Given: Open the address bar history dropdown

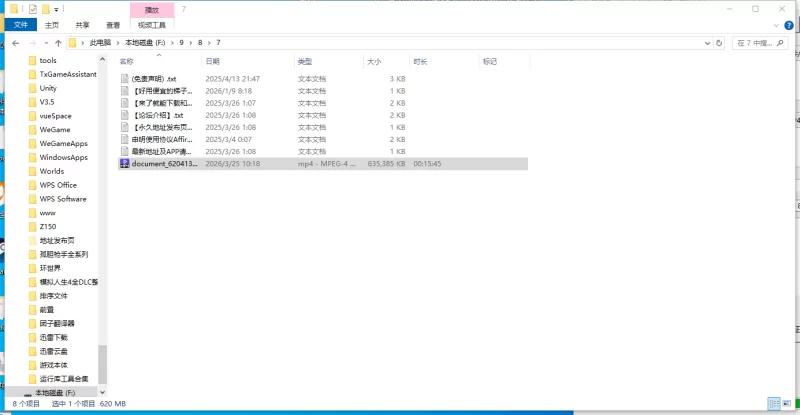Looking at the screenshot, I should tap(707, 43).
